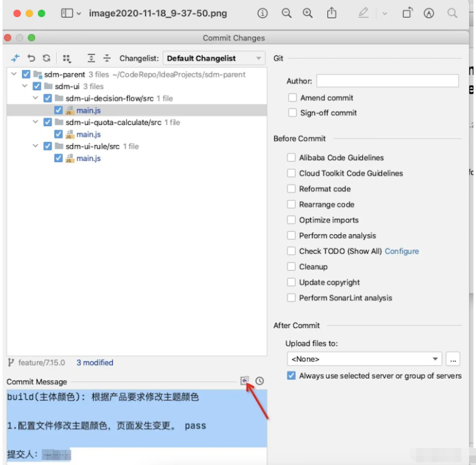Click the 3 modified link

point(95,362)
